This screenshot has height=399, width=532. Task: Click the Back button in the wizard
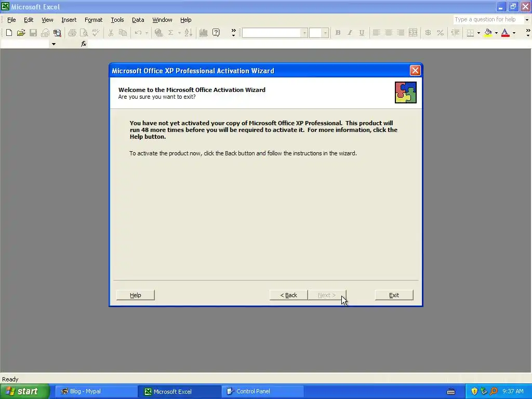coord(288,295)
